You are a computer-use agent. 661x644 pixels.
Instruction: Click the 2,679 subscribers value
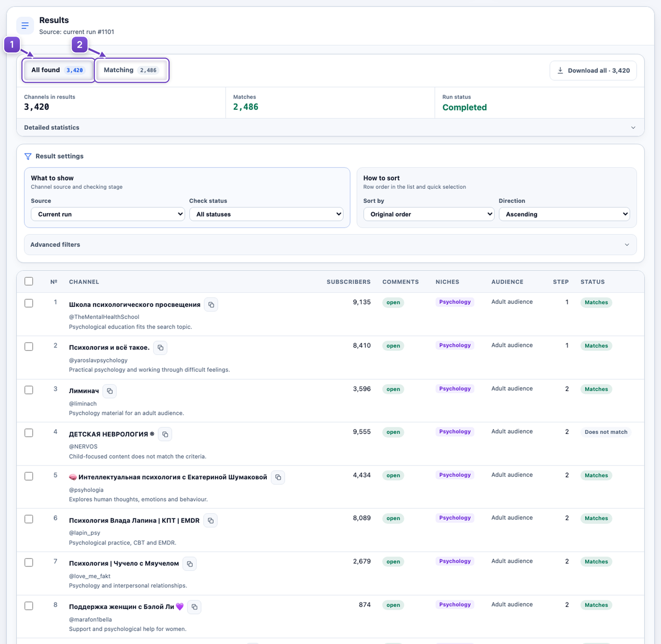[x=362, y=561]
